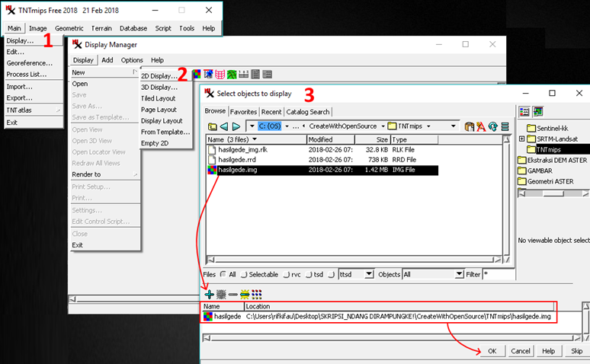Click the folder tree horizontal scrollbar thumb
Viewport: 590px width, 364px height.
point(553,193)
